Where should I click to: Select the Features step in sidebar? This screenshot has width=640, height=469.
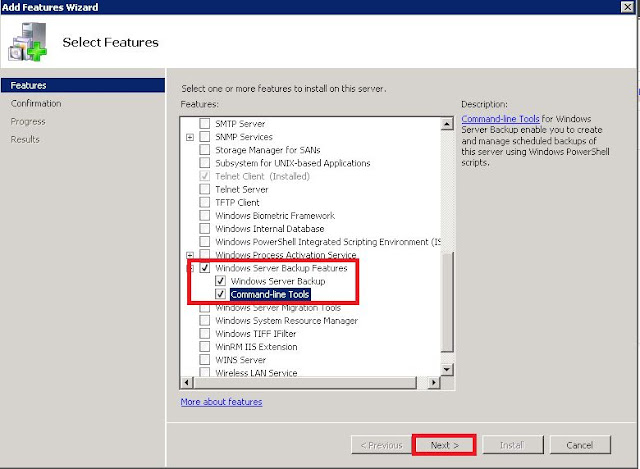click(83, 85)
